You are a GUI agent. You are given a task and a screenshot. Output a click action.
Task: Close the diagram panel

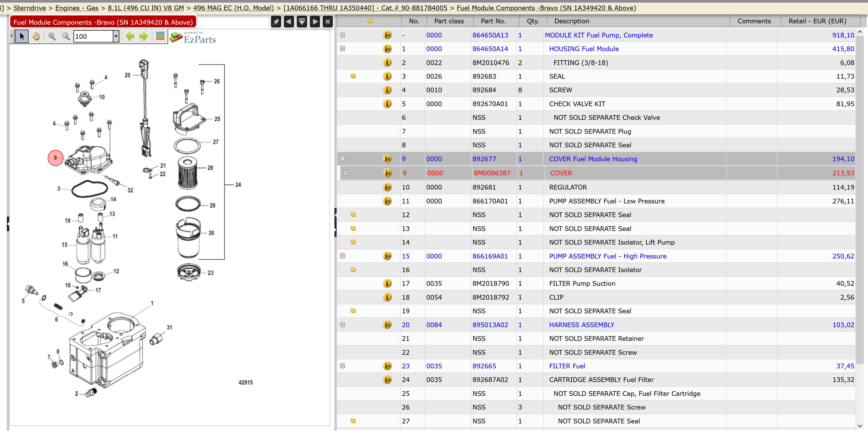point(328,22)
